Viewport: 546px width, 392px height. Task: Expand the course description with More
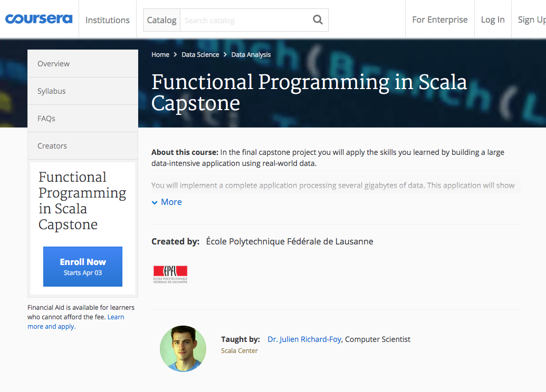click(167, 202)
